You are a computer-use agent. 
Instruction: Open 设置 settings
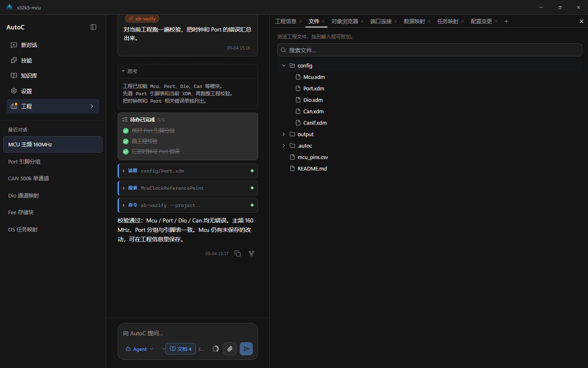point(53,91)
